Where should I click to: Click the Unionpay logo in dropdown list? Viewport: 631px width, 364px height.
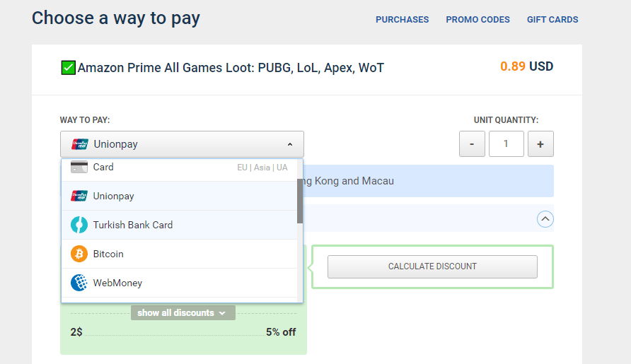point(79,196)
